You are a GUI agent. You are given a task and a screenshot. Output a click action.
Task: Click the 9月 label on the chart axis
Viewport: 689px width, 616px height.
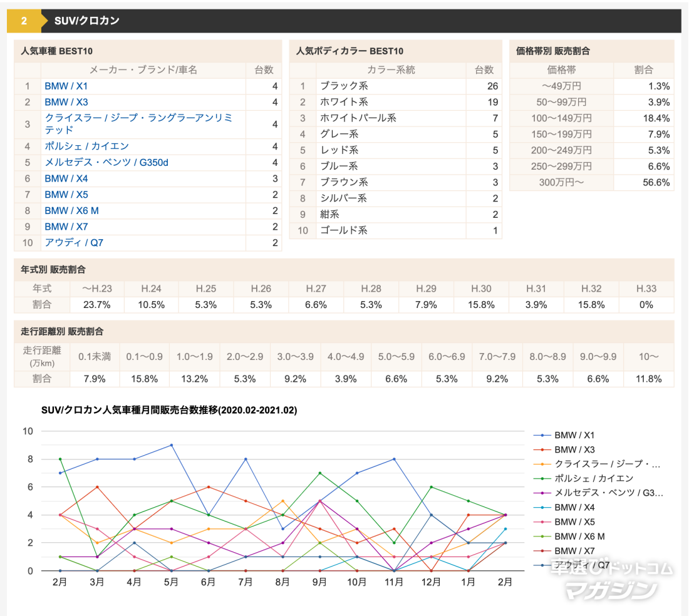319,582
